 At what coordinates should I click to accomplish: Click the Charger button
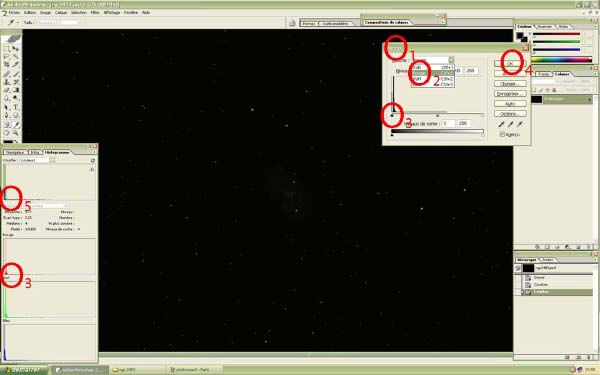pyautogui.click(x=510, y=84)
